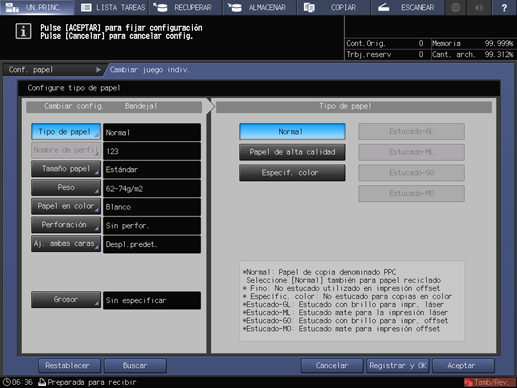Select Estucado-ML paper type
The width and height of the screenshot is (517, 388).
411,152
